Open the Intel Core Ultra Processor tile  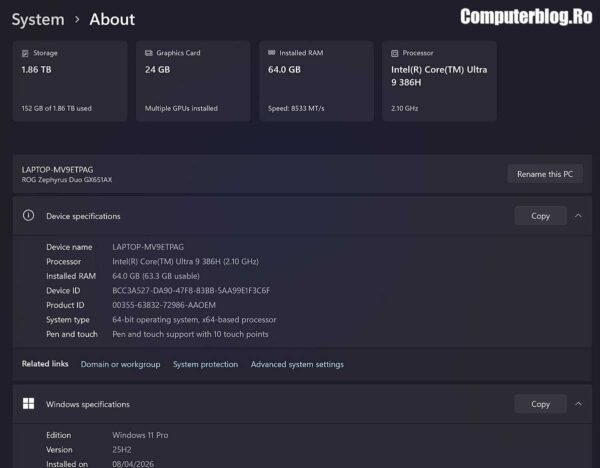[x=439, y=81]
